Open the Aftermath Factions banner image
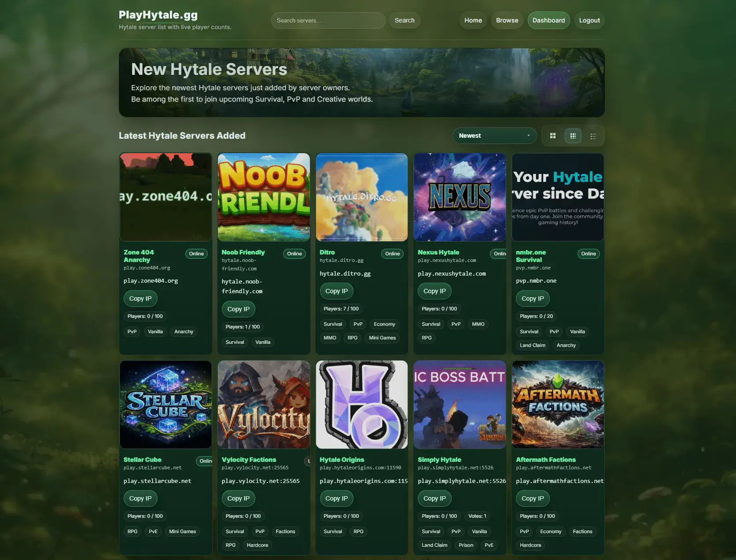 (558, 405)
